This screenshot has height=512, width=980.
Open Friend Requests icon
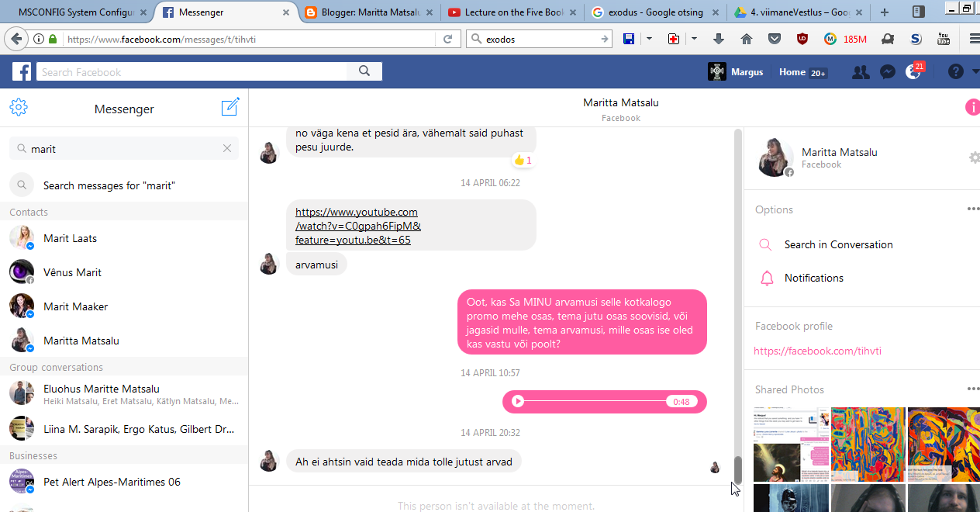coord(861,72)
